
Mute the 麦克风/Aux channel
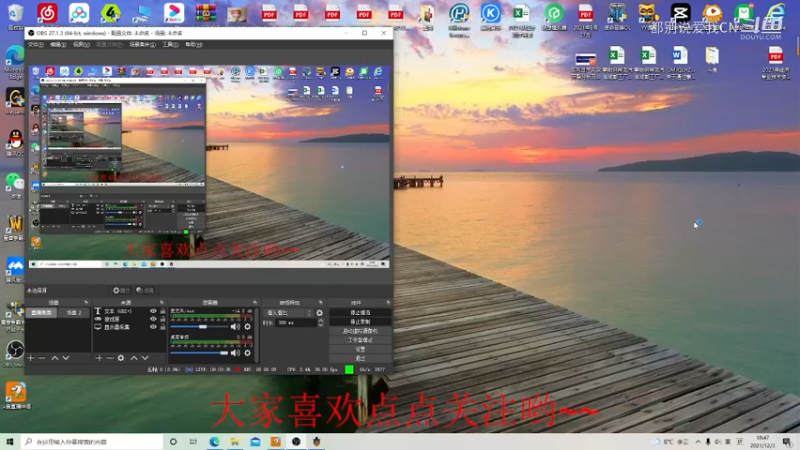235,327
